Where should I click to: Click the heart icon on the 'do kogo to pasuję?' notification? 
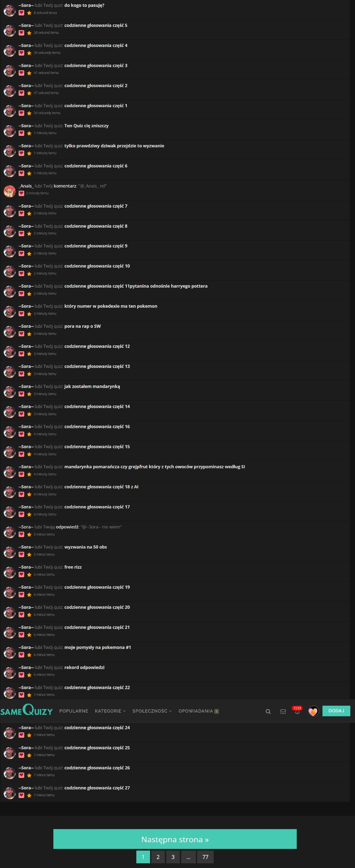tap(21, 13)
